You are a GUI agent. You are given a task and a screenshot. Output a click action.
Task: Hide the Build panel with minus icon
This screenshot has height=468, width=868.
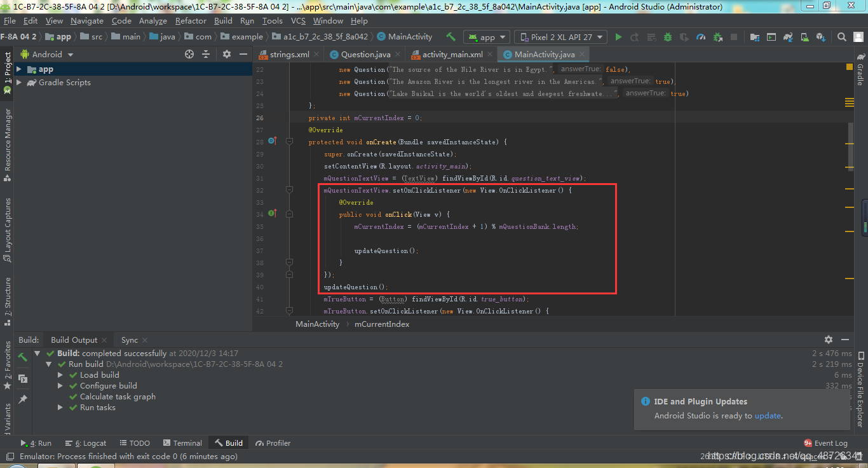click(x=845, y=340)
